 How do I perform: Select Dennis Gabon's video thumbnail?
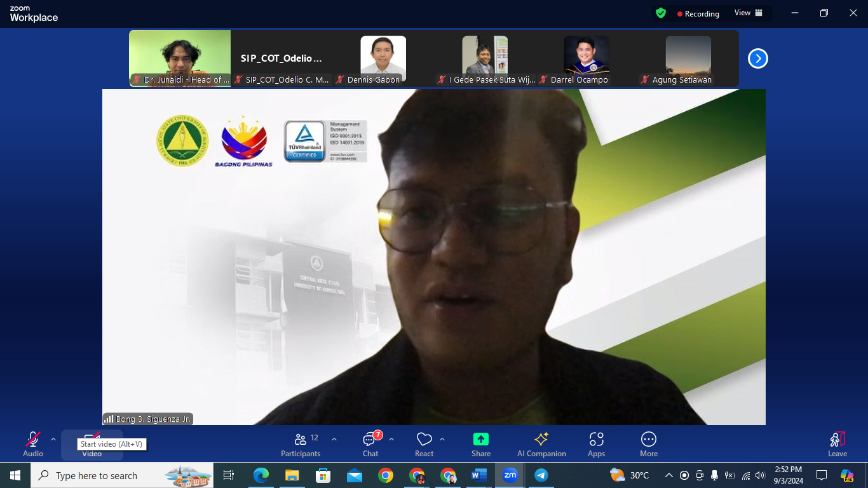click(383, 58)
